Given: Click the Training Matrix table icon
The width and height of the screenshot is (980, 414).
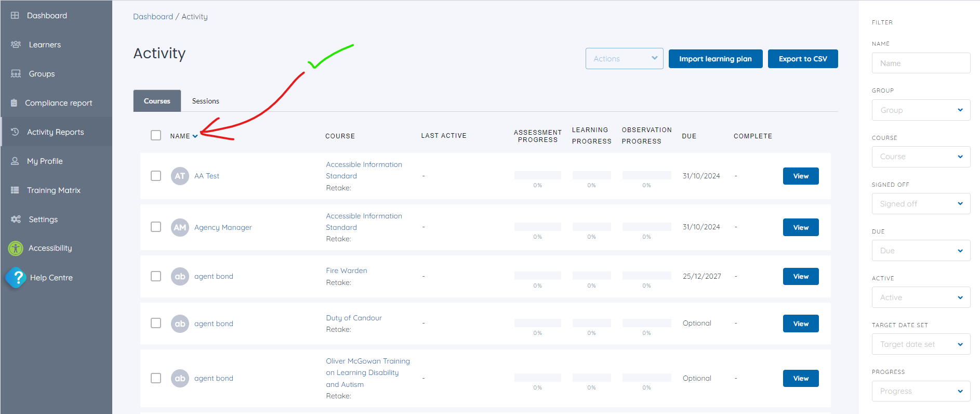Looking at the screenshot, I should (15, 190).
